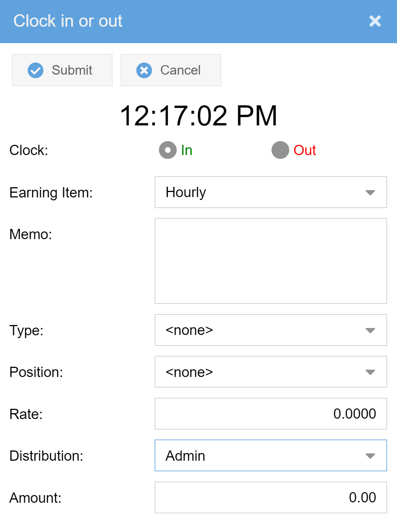Click into the Memo text area
Image resolution: width=397 pixels, height=532 pixels.
point(271,261)
